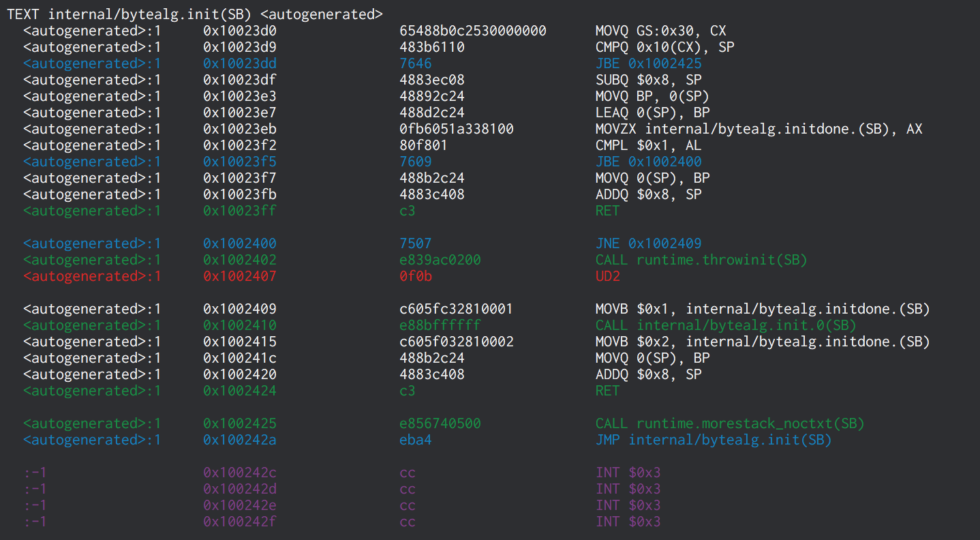This screenshot has width=980, height=540.
Task: Select MOVB $0x1, internal/bytealg.initdone.(SB)
Action: pyautogui.click(x=763, y=309)
